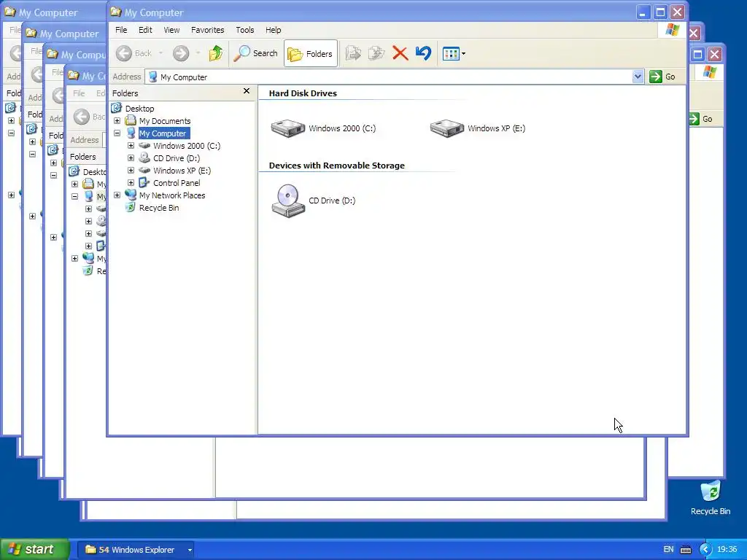The image size is (747, 560).
Task: Open the View menu
Action: pos(171,30)
